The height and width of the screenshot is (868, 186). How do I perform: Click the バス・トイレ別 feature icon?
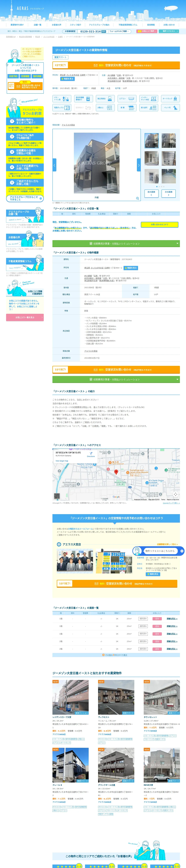point(62,99)
